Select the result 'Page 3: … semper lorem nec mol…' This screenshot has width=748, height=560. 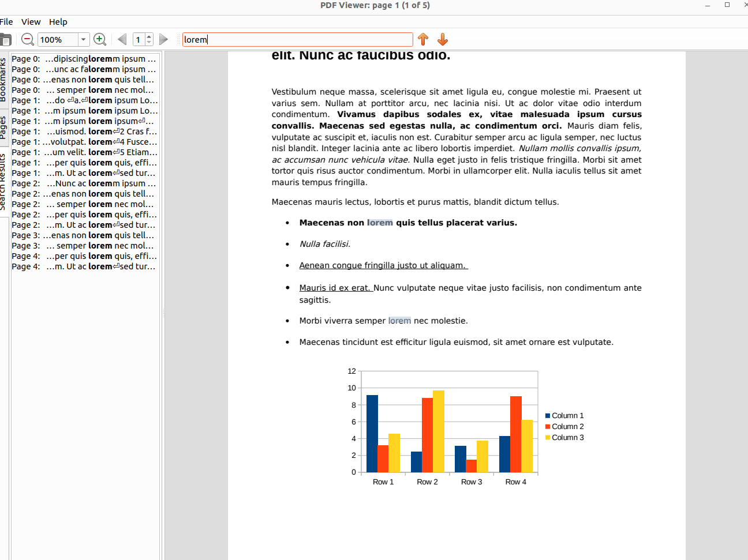pyautogui.click(x=84, y=246)
